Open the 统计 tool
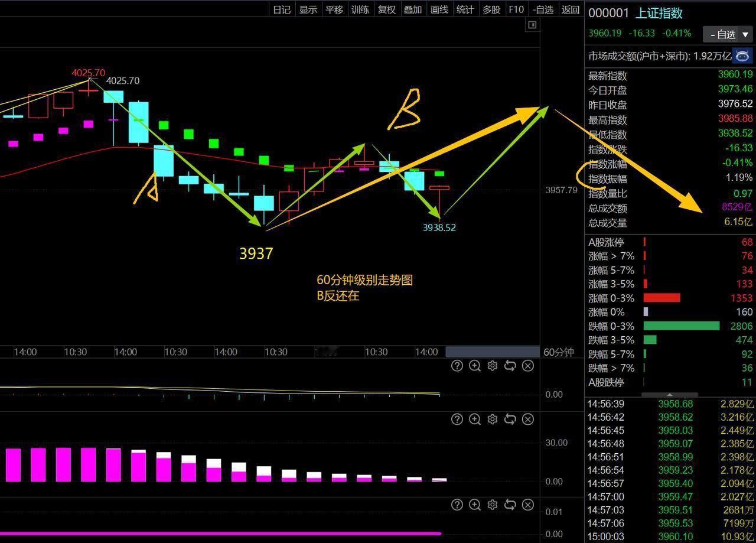The width and height of the screenshot is (756, 543). 465,9
